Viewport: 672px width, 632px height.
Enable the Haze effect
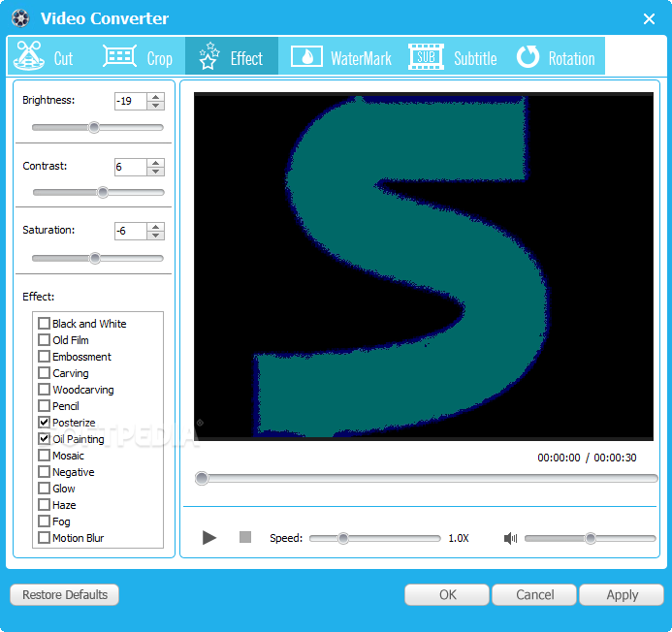(x=44, y=504)
